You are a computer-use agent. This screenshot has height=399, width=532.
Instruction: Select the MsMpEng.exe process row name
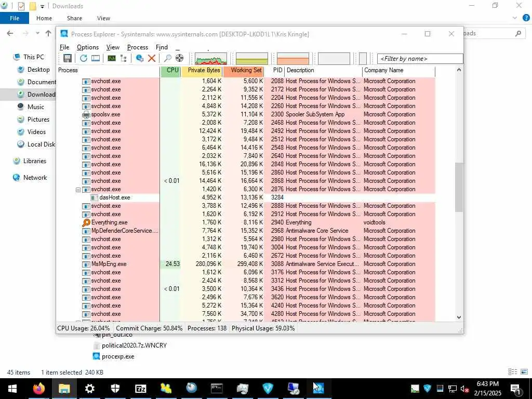coord(109,264)
